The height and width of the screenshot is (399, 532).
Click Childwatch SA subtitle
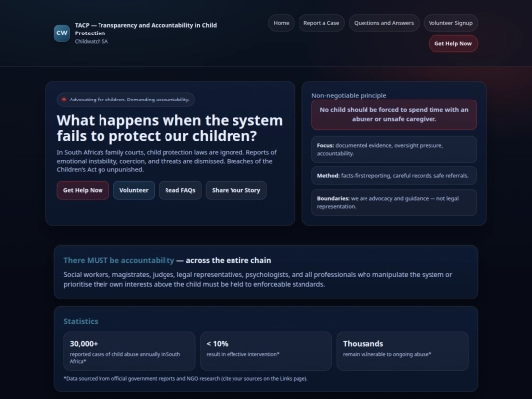point(92,41)
